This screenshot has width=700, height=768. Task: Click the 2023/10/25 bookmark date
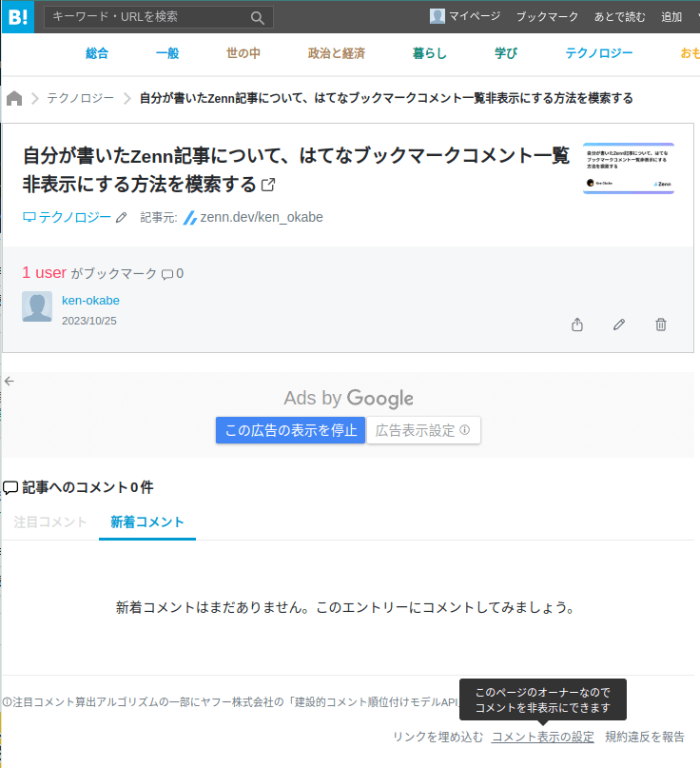89,321
